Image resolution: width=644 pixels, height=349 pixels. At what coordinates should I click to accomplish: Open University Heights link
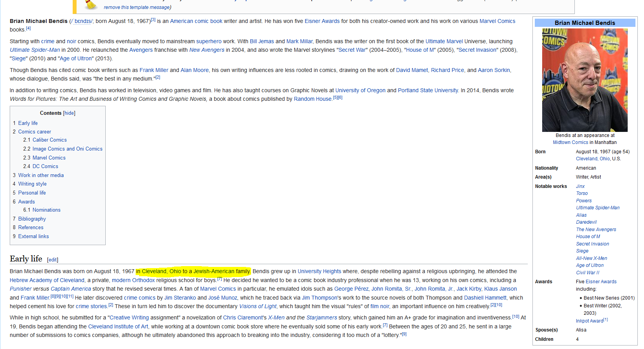[x=319, y=272]
